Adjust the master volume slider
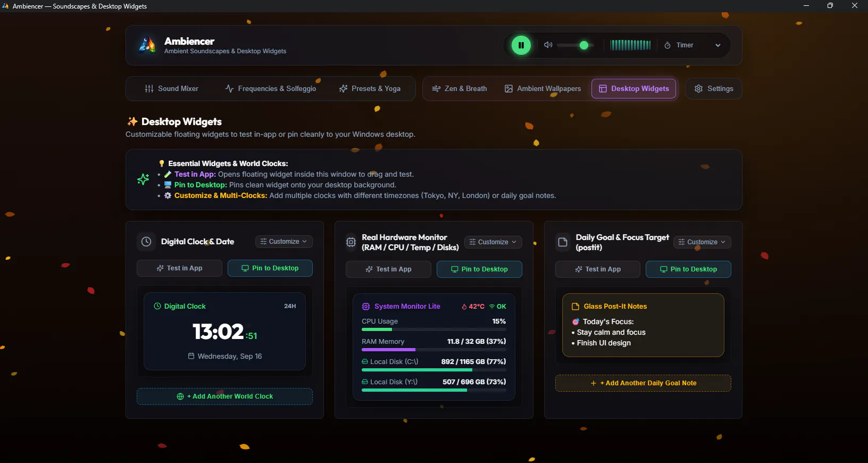 [577, 45]
